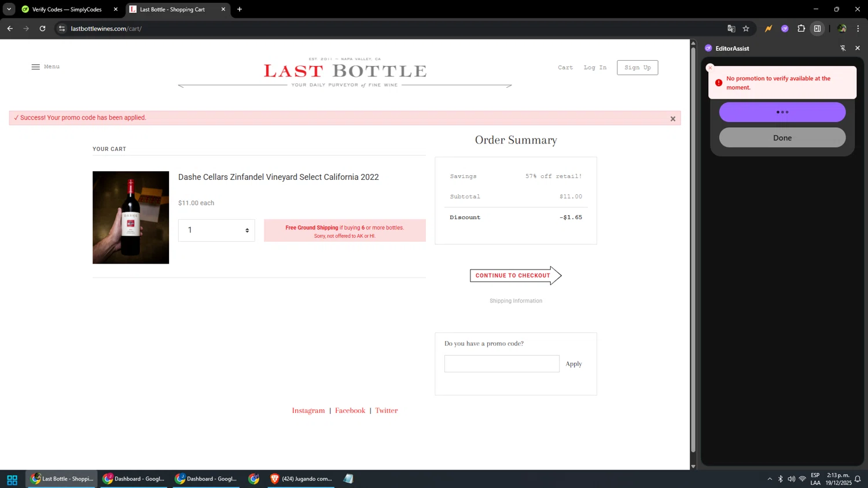
Task: Bookmark this page with star icon
Action: [746, 28]
